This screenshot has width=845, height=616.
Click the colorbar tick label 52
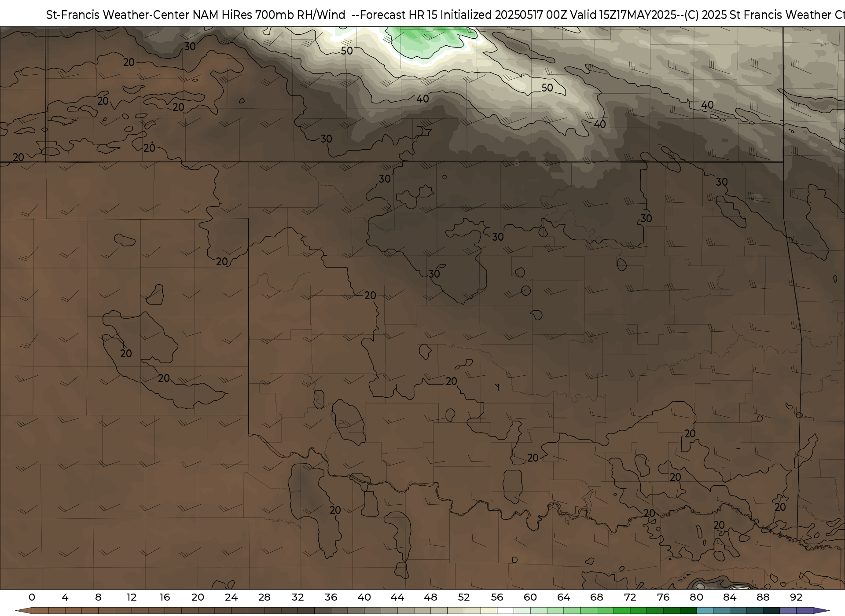(464, 598)
